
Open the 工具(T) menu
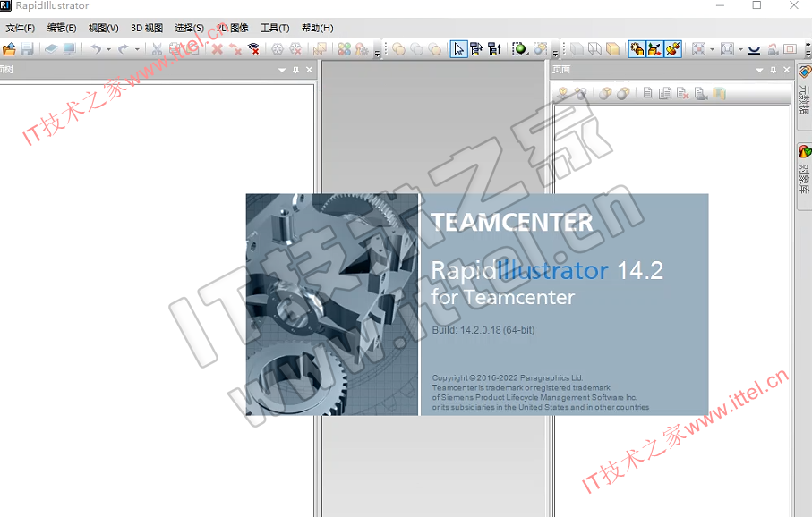coord(275,28)
